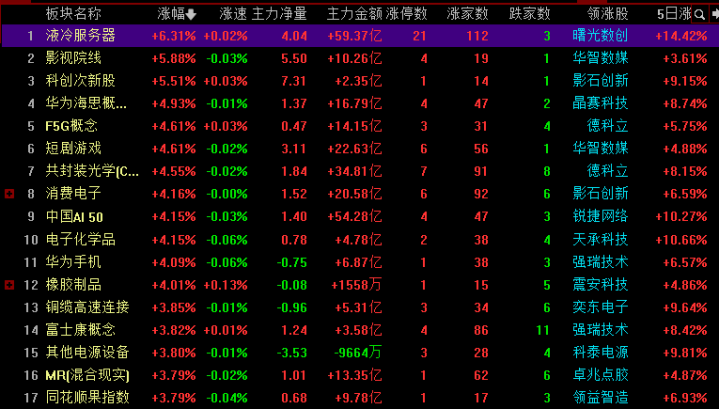Image resolution: width=719 pixels, height=409 pixels.
Task: Select the 短剧游戏 sector
Action: click(73, 149)
